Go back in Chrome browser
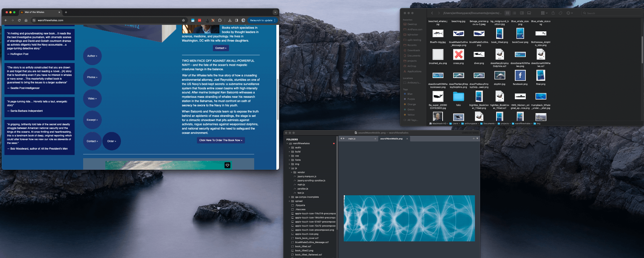Image resolution: width=644 pixels, height=258 pixels. (x=6, y=20)
